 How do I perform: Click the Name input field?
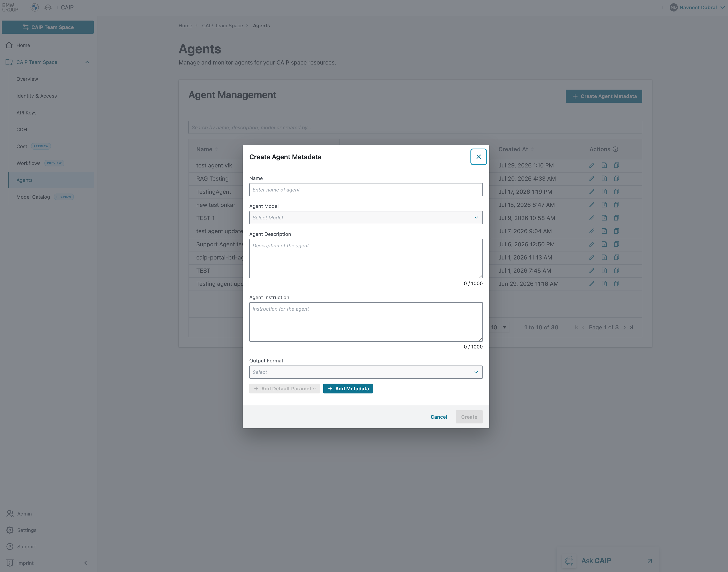366,190
